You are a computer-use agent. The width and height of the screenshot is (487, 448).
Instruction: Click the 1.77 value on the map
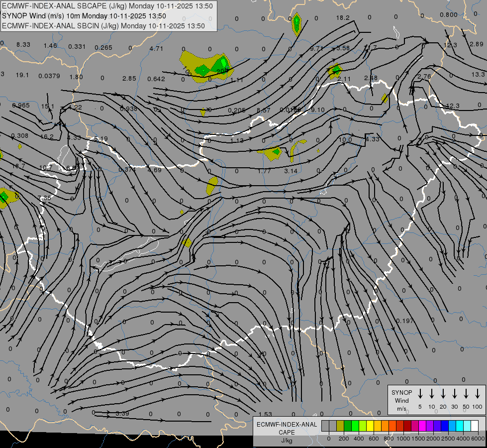pyautogui.click(x=264, y=171)
